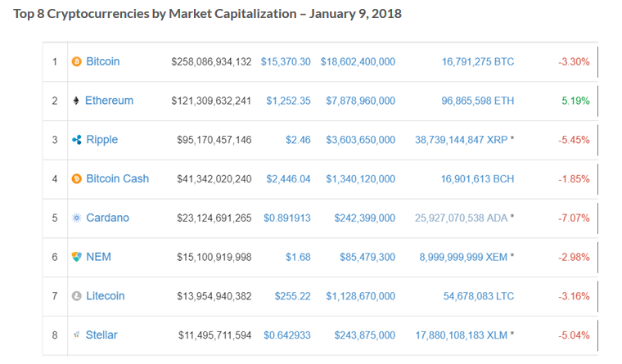Open the Ripple name link

[102, 140]
